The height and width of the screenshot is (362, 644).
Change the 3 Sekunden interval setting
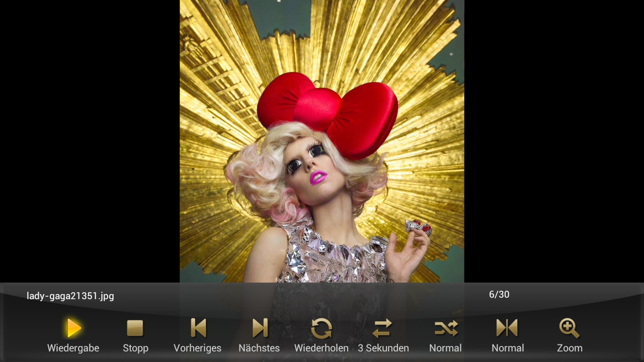(383, 328)
